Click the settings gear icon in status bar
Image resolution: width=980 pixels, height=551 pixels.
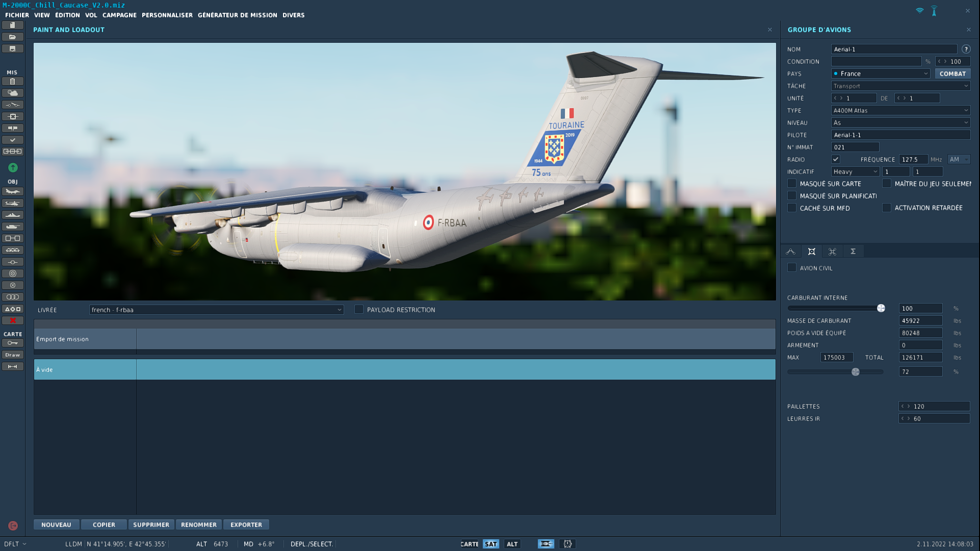point(568,544)
